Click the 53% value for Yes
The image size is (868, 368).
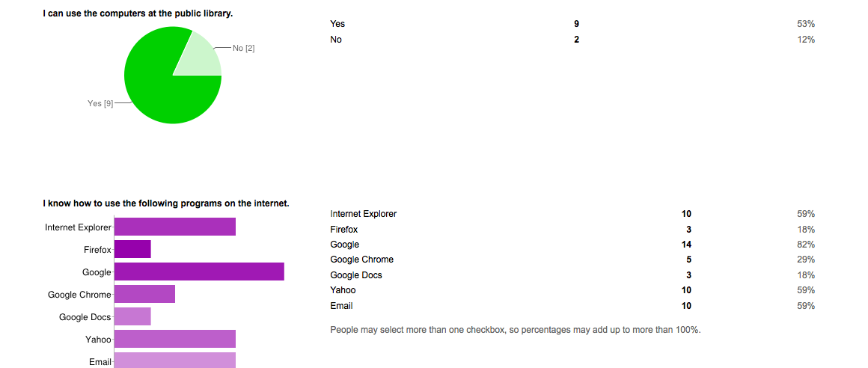[x=806, y=24]
